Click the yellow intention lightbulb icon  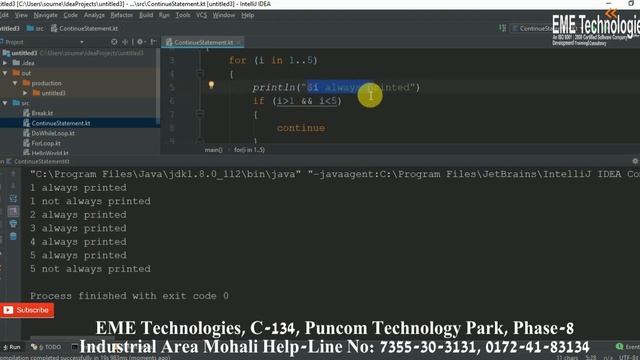tap(211, 85)
